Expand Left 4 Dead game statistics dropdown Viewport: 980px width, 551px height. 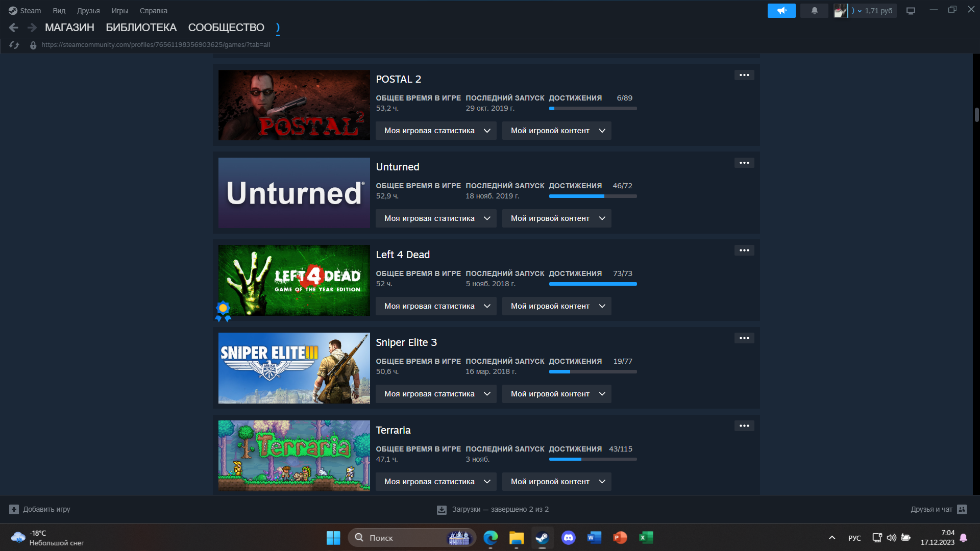[436, 306]
